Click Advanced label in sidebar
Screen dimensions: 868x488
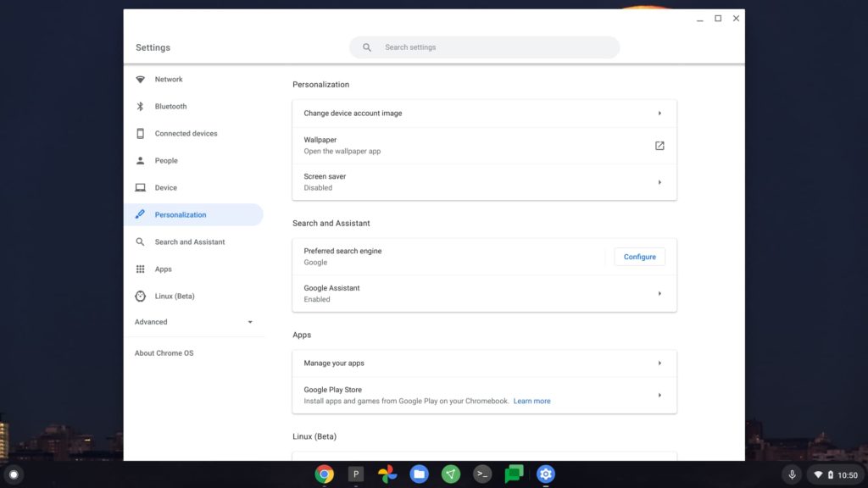tap(151, 322)
